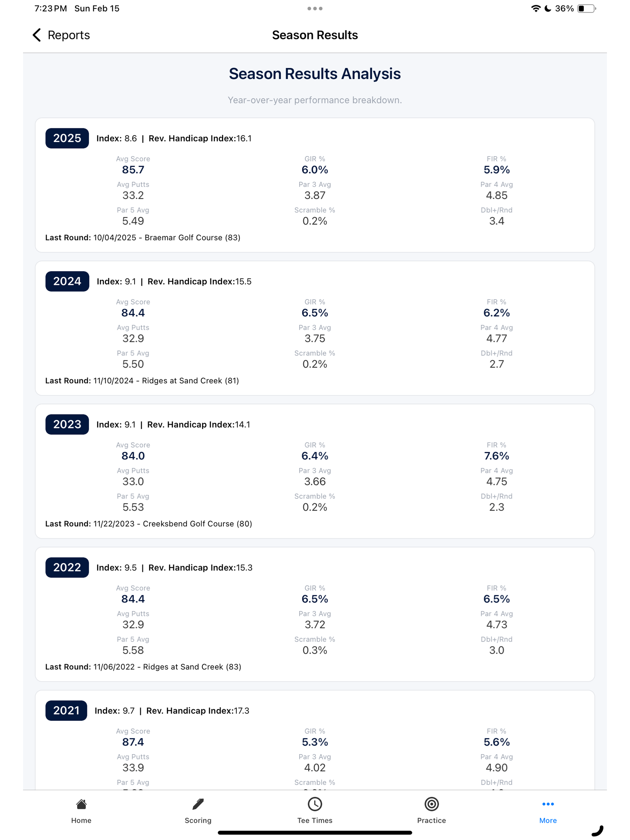Open Scoring via the pencil icon
The width and height of the screenshot is (630, 840).
click(x=198, y=804)
